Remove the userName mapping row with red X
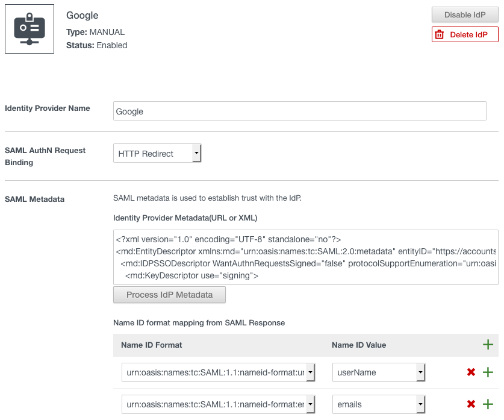Screen dimensions: 504x420 pyautogui.click(x=471, y=372)
